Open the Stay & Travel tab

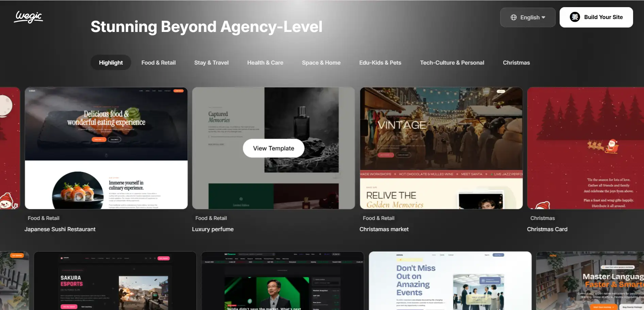pyautogui.click(x=211, y=63)
